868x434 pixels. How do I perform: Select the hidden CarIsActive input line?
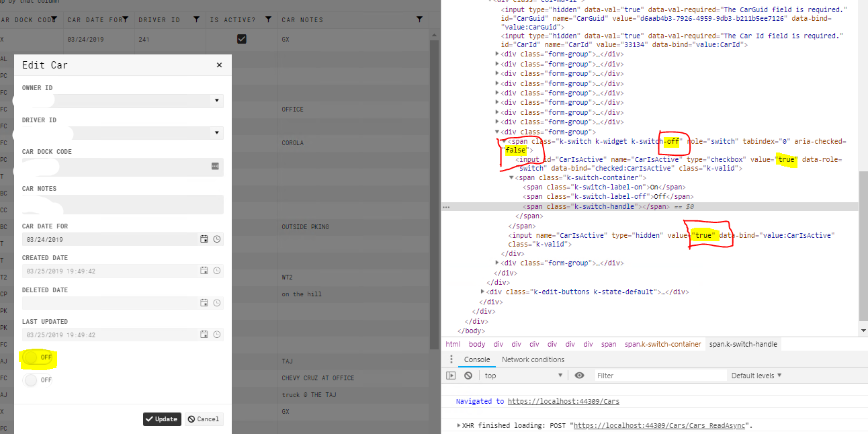pos(672,239)
